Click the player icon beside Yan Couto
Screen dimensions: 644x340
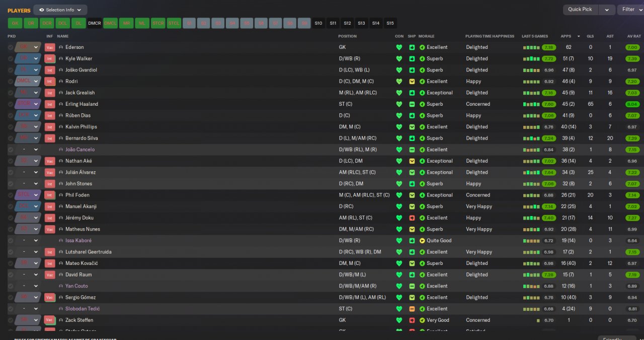click(x=61, y=286)
